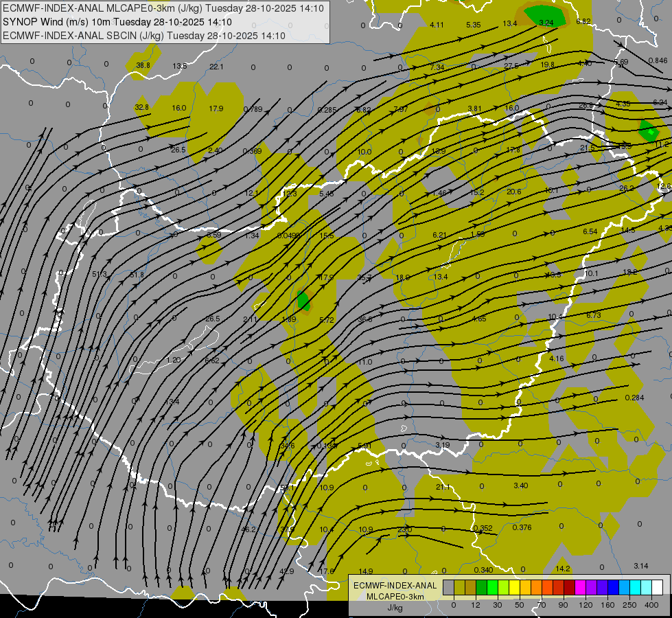Screen dimensions: 672x618
Task: Click the pure yellow legend swatch
Action: pyautogui.click(x=514, y=587)
